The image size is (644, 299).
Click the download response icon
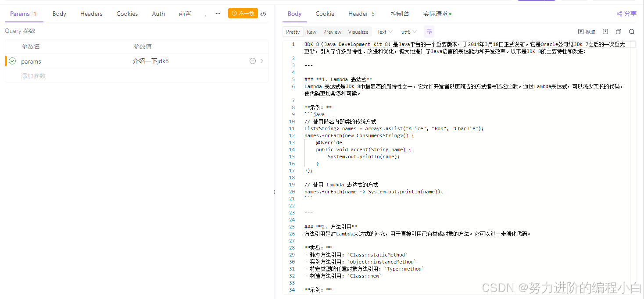tap(605, 32)
